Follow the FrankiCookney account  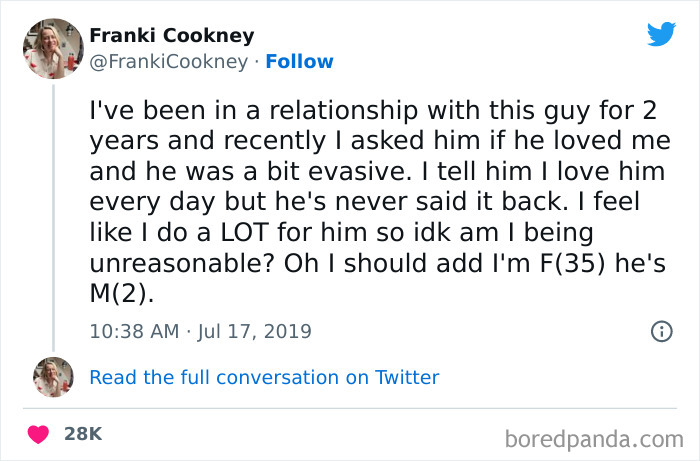(301, 61)
